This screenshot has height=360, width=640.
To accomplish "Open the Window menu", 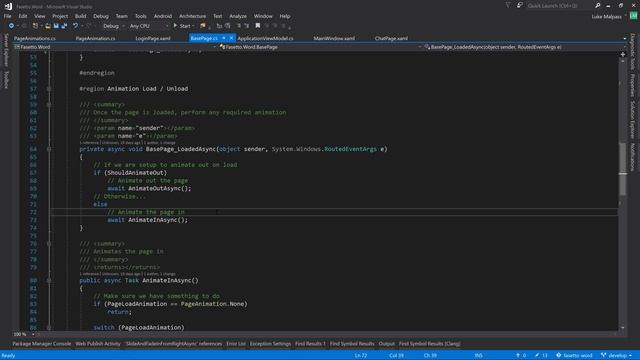I will 263,16.
